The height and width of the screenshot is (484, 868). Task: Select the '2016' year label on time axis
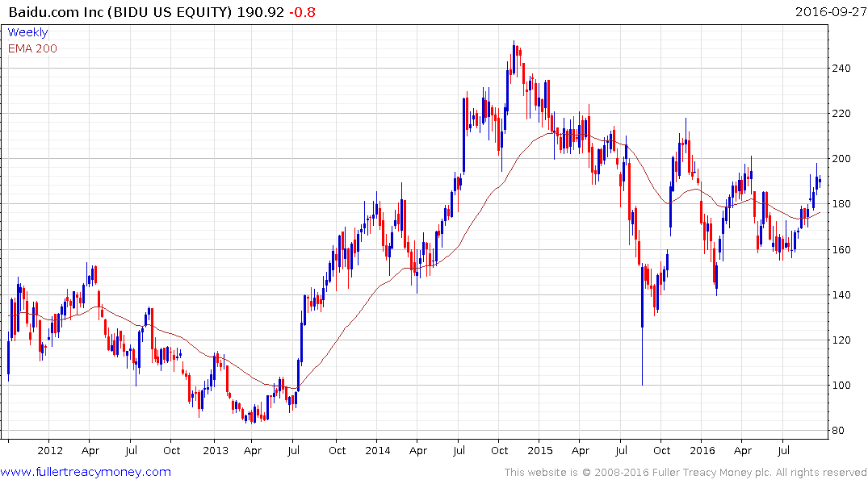tap(702, 450)
